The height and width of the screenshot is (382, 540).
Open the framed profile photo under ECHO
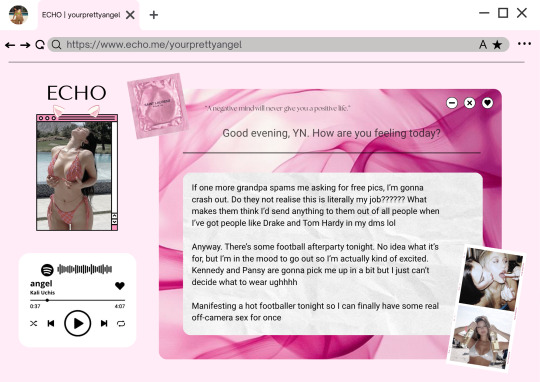pos(74,176)
